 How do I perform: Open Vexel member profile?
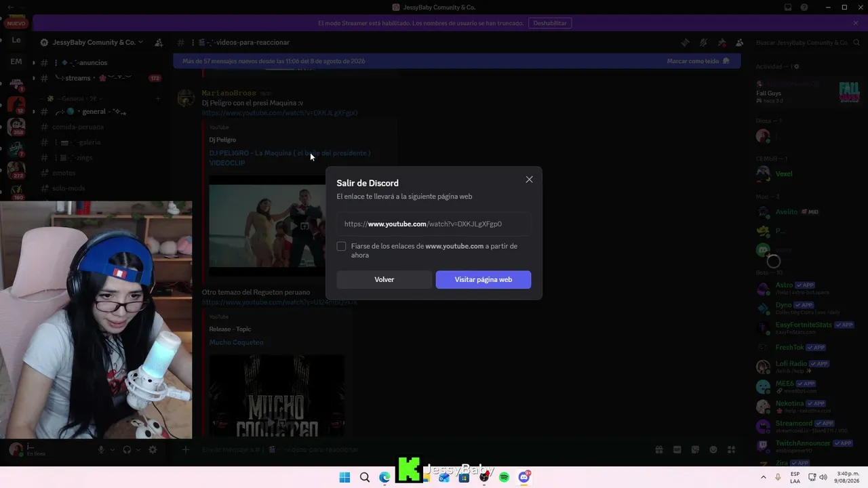coord(807,174)
